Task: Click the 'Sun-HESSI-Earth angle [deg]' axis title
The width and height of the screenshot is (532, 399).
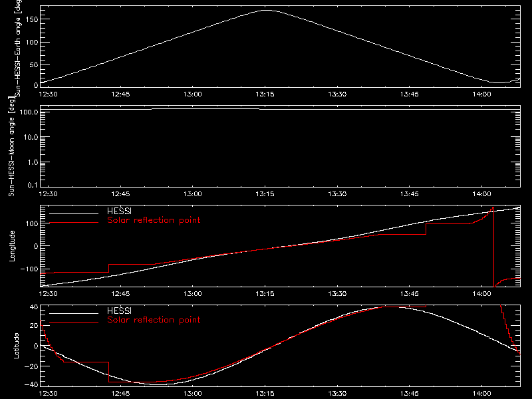Action: click(x=18, y=49)
